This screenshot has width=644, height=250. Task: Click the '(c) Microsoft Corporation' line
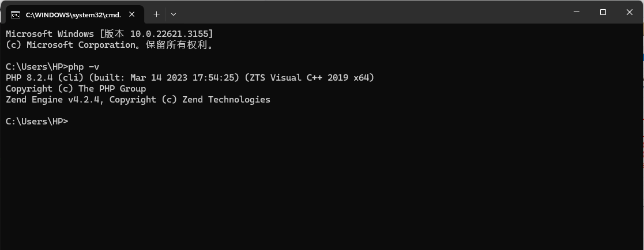(x=110, y=45)
